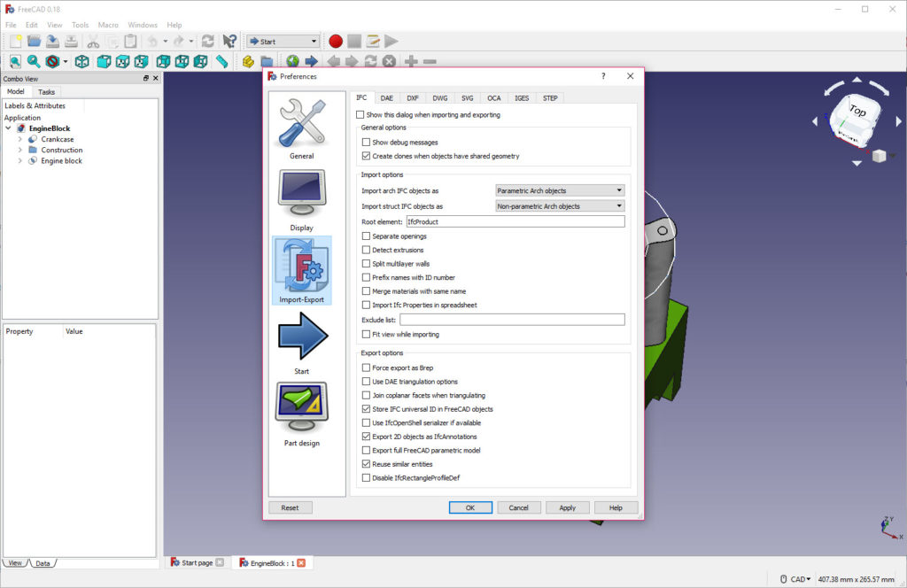Start macro recording with red circle
This screenshot has height=588, width=907.
click(x=336, y=41)
